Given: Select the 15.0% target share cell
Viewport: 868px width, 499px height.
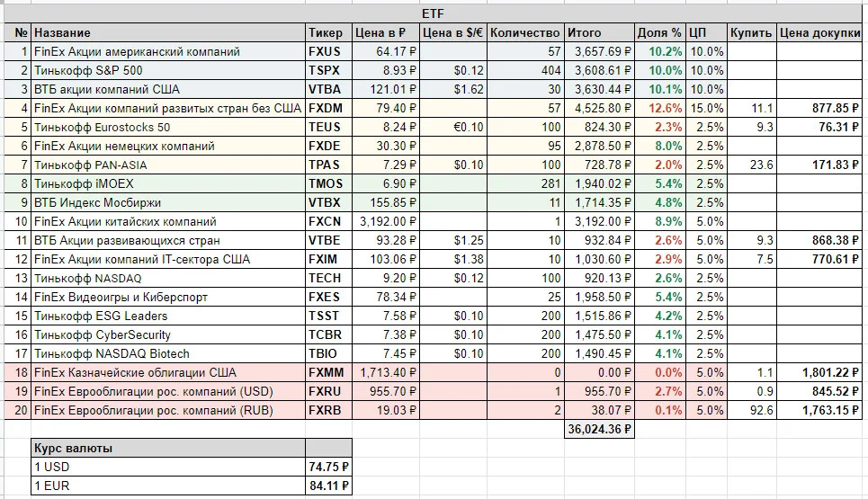Looking at the screenshot, I should pos(706,108).
